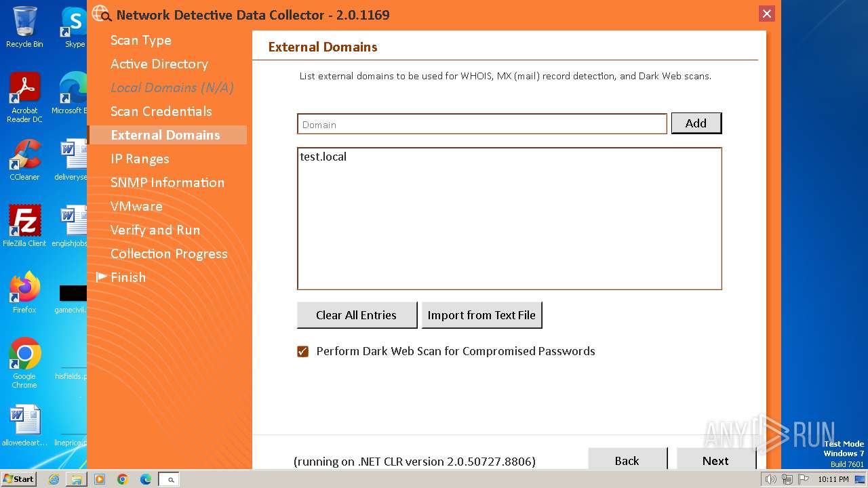The image size is (868, 488).
Task: Click the taskbar clock showing 10:11 PM
Action: (833, 479)
